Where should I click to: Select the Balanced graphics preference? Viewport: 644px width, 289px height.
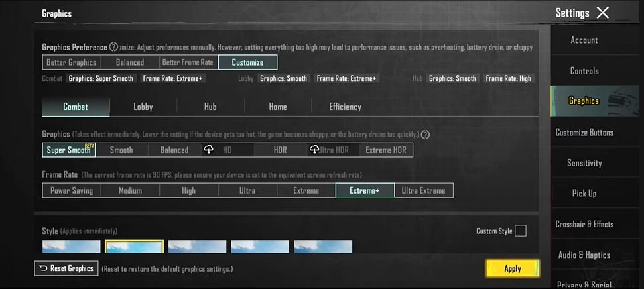[x=130, y=62]
